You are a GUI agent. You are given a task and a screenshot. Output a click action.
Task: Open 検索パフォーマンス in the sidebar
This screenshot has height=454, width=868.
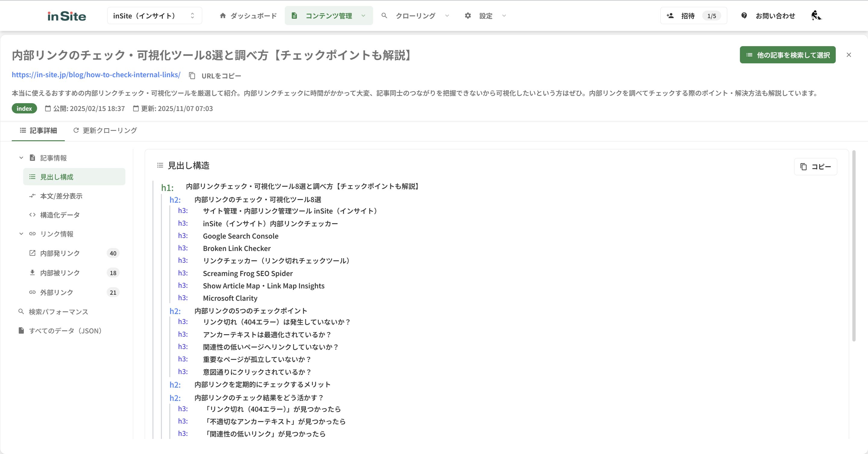tap(58, 312)
